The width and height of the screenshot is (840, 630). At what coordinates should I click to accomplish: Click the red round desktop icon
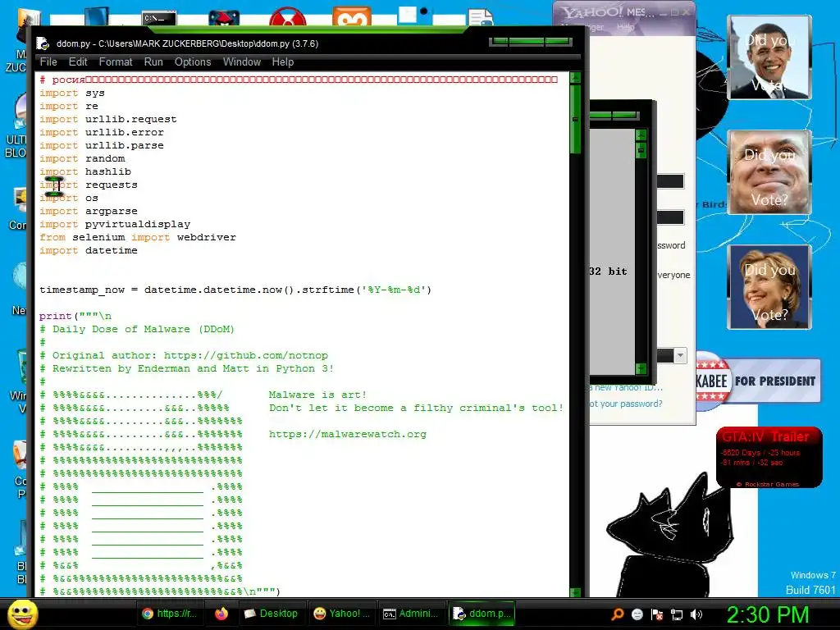pyautogui.click(x=288, y=17)
